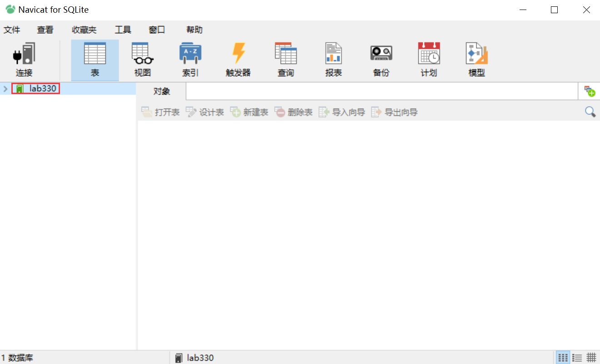
Task: Select the 触发器 (Triggers) icon
Action: coord(238,59)
